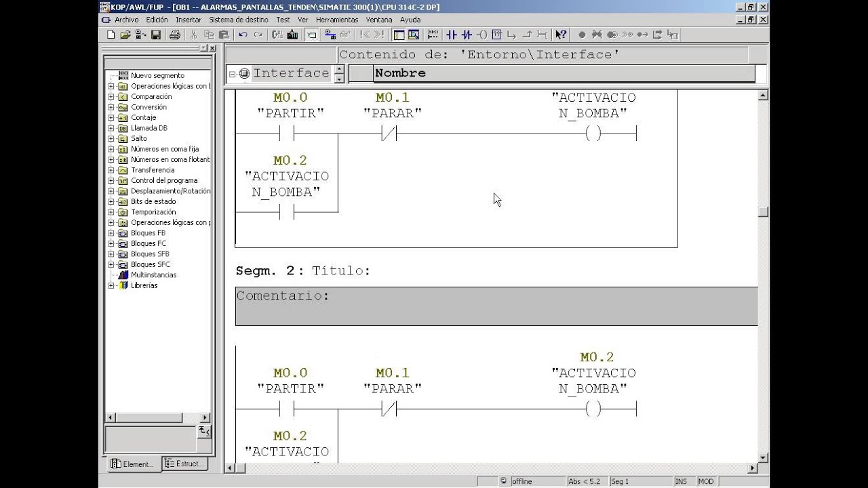Expand the Bloques FB folder
Screen dimensions: 868x488
pos(111,233)
